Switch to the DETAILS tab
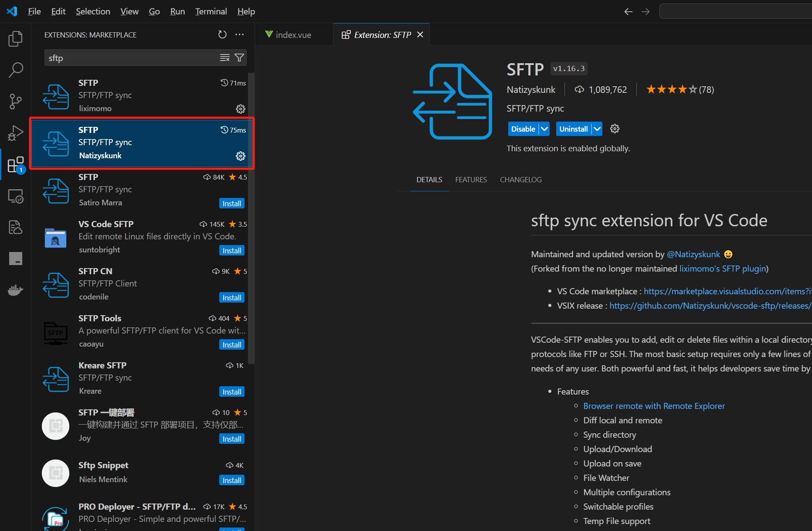 (x=429, y=180)
